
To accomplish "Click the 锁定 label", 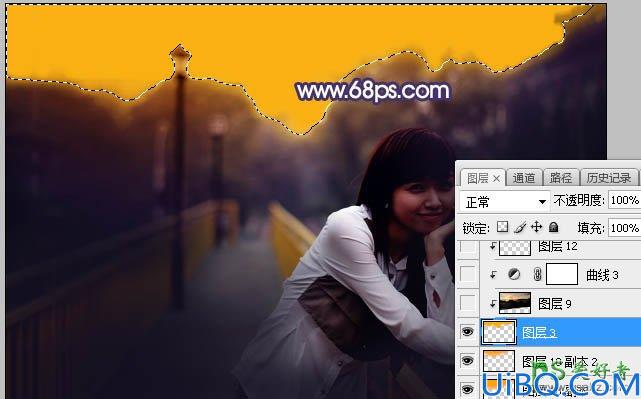I will pyautogui.click(x=476, y=228).
